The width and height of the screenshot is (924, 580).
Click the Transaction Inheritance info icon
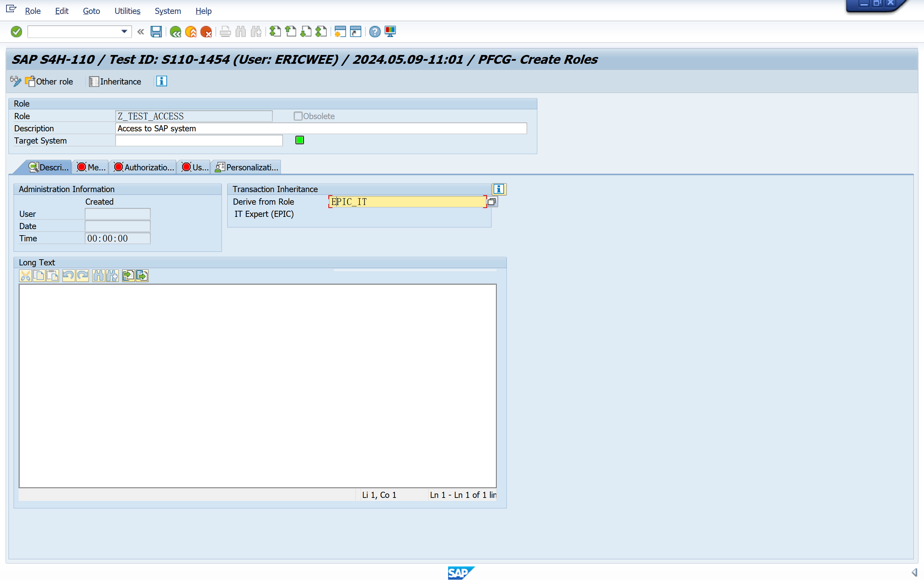tap(499, 189)
